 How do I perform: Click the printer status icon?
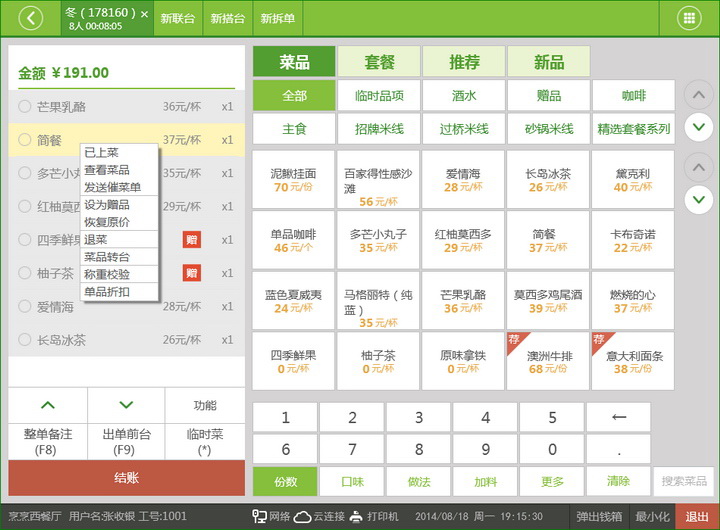click(356, 517)
